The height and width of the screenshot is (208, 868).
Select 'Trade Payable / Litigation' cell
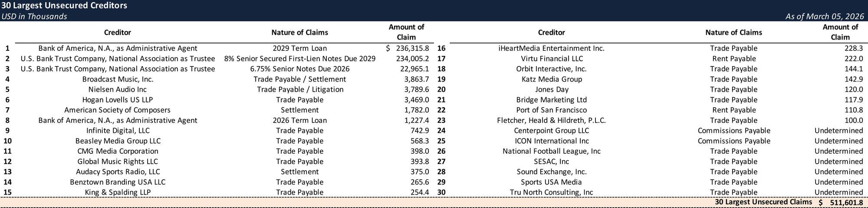(300, 89)
